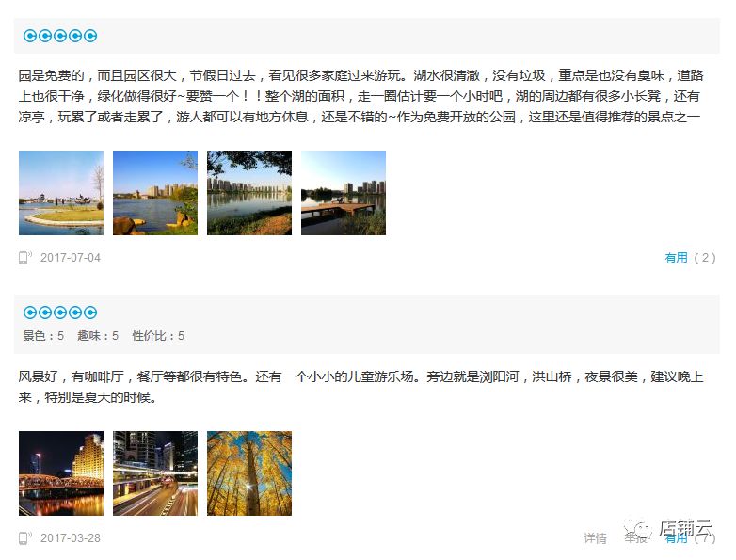Open 详情 for the second review

coord(595,538)
